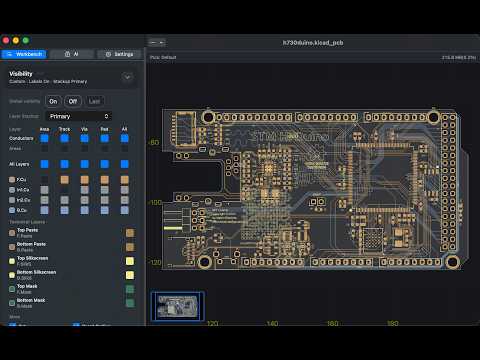480x360 pixels.
Task: Toggle F.Cu Pad box
Action: pyautogui.click(x=105, y=180)
